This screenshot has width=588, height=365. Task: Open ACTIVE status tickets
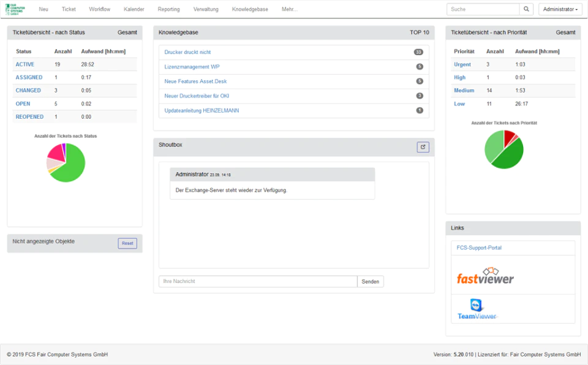click(24, 64)
